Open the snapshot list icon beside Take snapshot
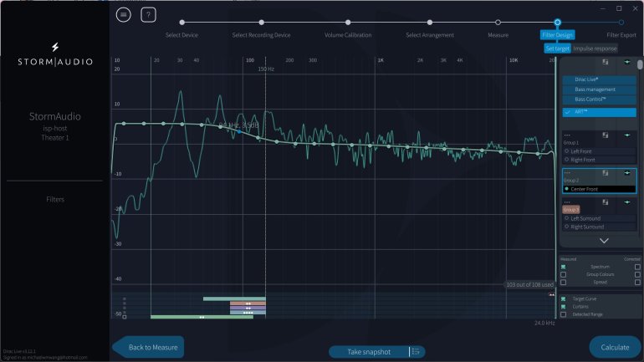Image resolution: width=644 pixels, height=362 pixels. pyautogui.click(x=416, y=351)
